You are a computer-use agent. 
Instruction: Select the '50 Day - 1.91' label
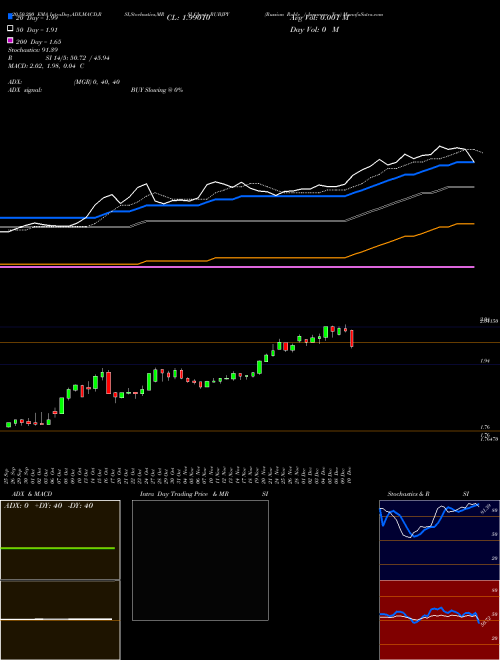(x=37, y=30)
